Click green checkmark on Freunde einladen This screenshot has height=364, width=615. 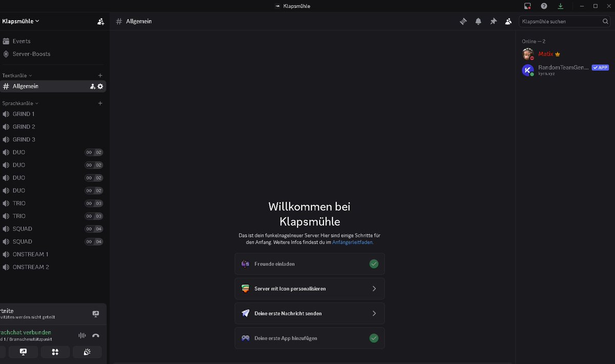point(374,264)
